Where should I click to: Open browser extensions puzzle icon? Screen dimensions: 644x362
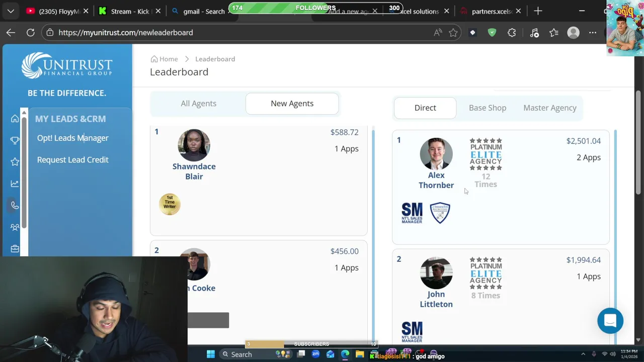pos(512,33)
